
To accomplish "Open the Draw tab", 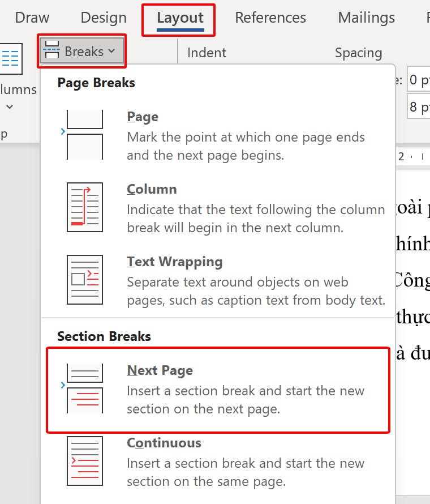I will pos(32,18).
